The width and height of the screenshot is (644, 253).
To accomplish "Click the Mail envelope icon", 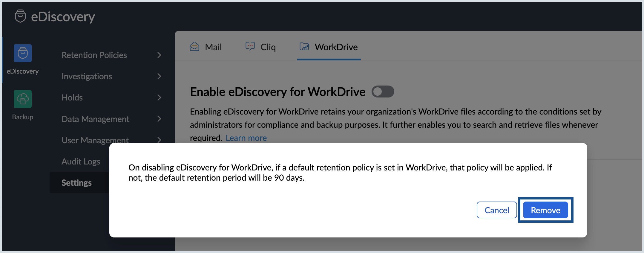I will (x=194, y=47).
